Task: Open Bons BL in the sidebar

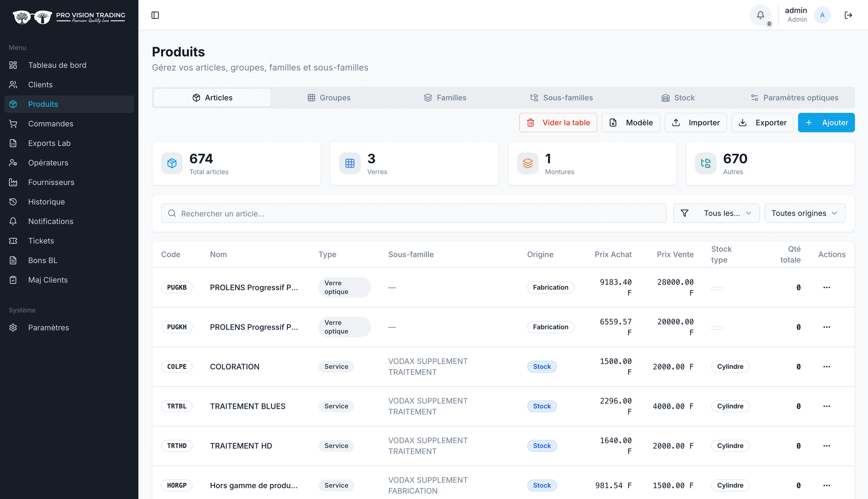Action: [69, 260]
